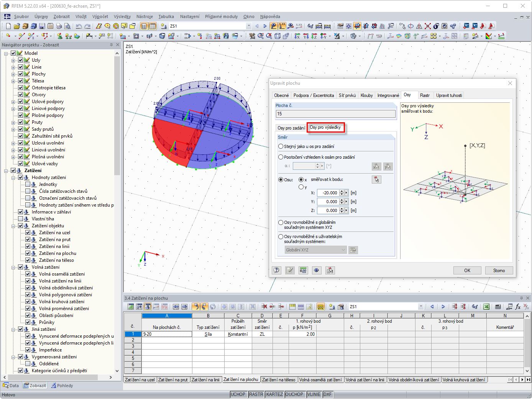Image resolution: width=532 pixels, height=399 pixels.
Task: Switch to the Klouby tab
Action: click(366, 95)
